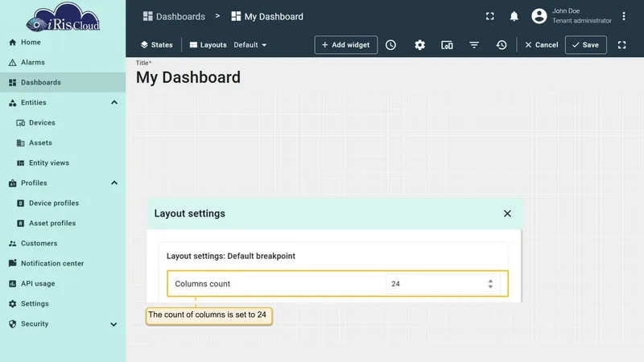Expand the Security section chevron
This screenshot has height=362, width=644.
click(114, 324)
